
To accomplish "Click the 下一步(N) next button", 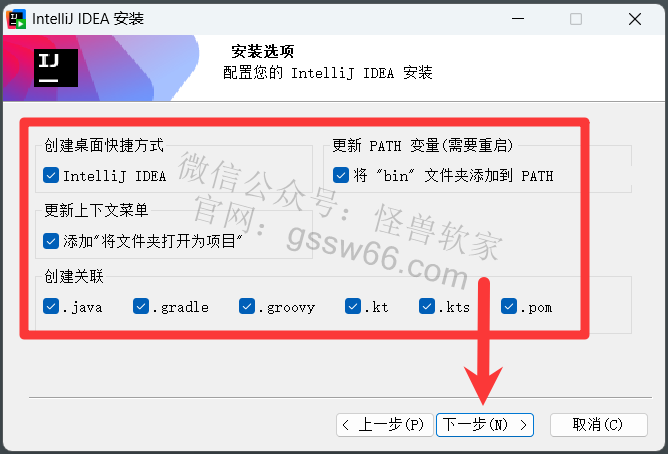I will pos(485,425).
